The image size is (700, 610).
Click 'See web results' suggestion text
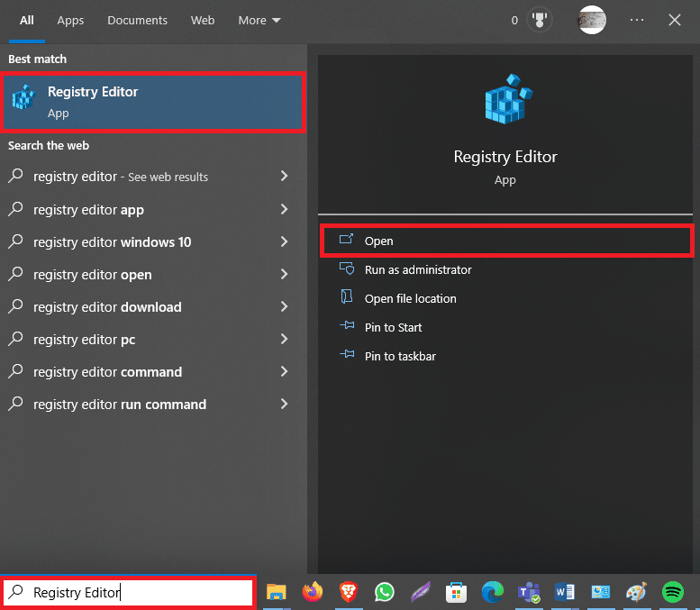click(x=168, y=178)
